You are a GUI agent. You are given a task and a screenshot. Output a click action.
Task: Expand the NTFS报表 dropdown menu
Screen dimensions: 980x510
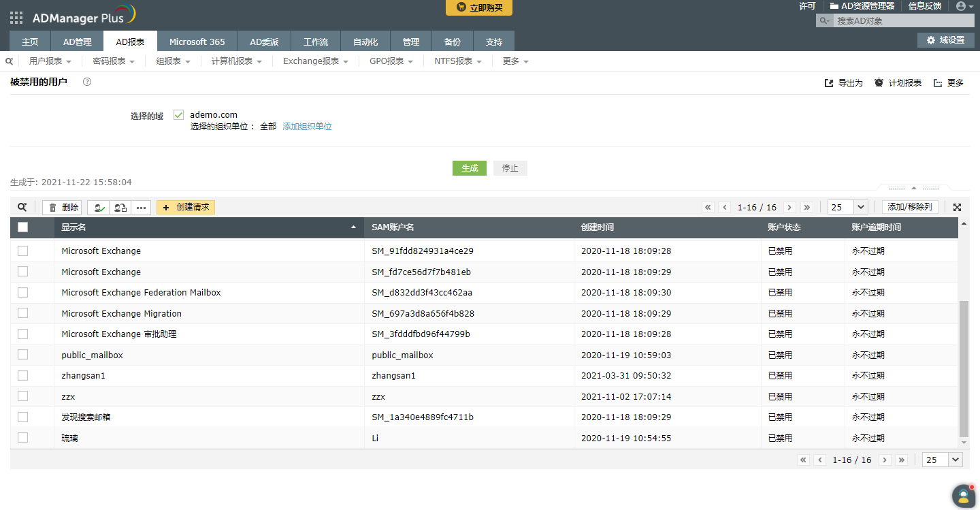coord(458,61)
